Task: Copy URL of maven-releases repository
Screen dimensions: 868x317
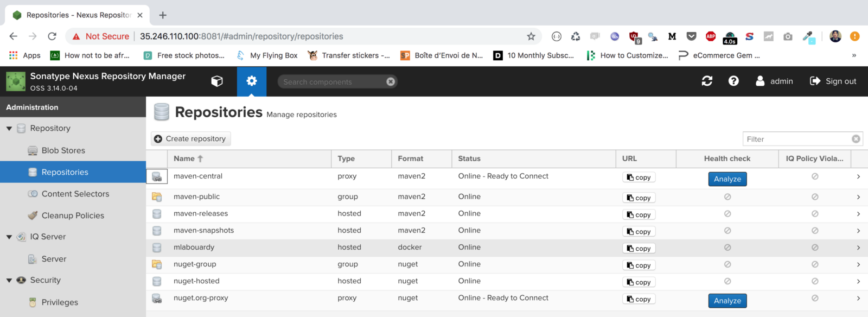Action: pos(639,215)
